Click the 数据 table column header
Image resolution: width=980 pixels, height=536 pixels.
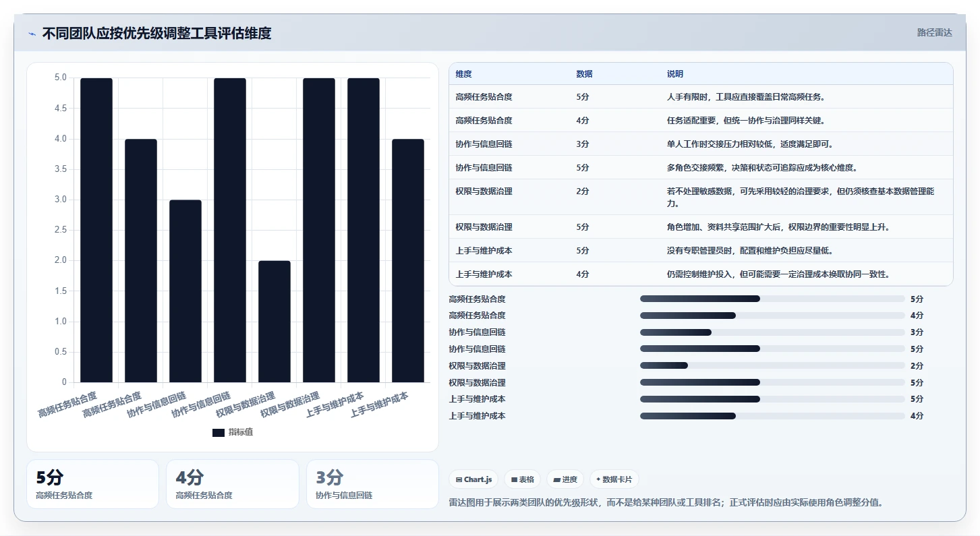pyautogui.click(x=584, y=73)
